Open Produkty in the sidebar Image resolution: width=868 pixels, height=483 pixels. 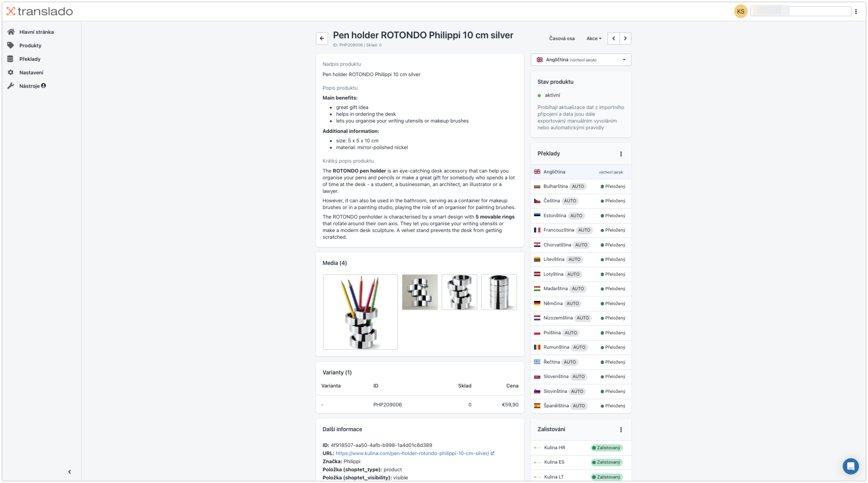30,46
